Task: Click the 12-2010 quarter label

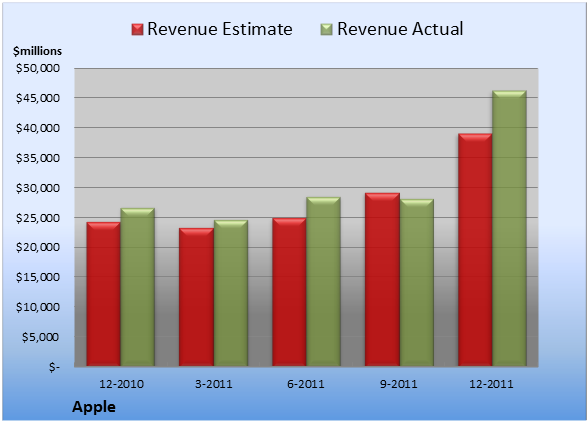Action: tap(121, 384)
